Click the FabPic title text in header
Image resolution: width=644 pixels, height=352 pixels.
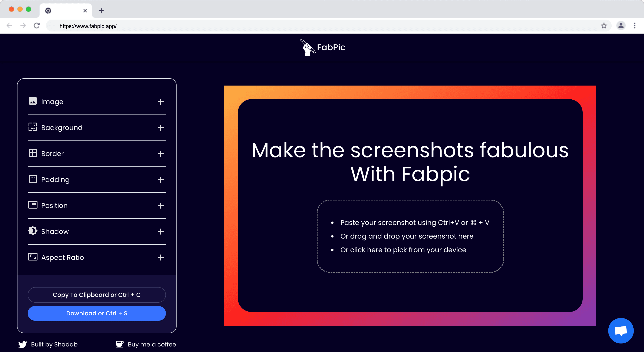[x=331, y=47]
